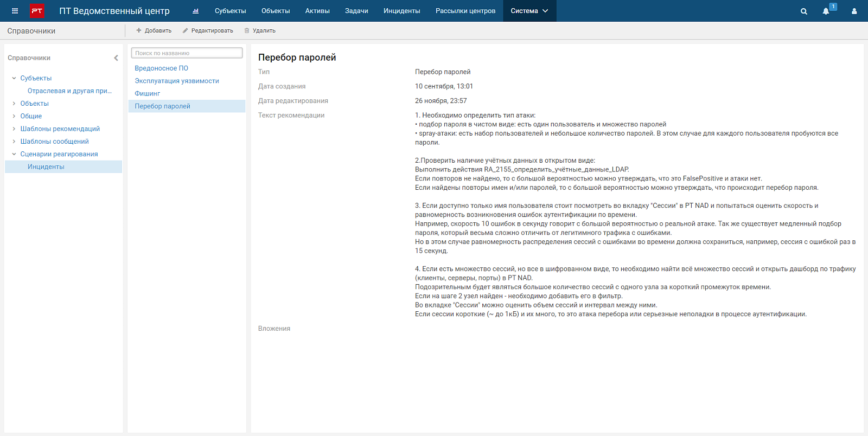
Task: Focus the Поиск по названию field
Action: click(187, 53)
